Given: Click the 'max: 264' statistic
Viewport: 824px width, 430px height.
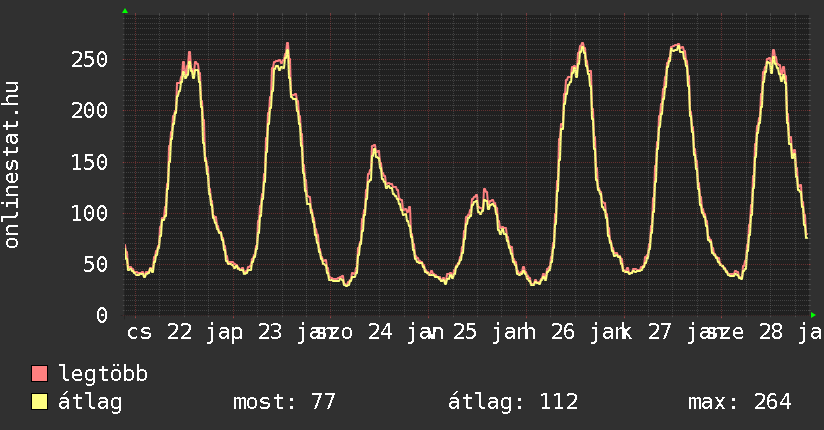Looking at the screenshot, I should pos(739,402).
